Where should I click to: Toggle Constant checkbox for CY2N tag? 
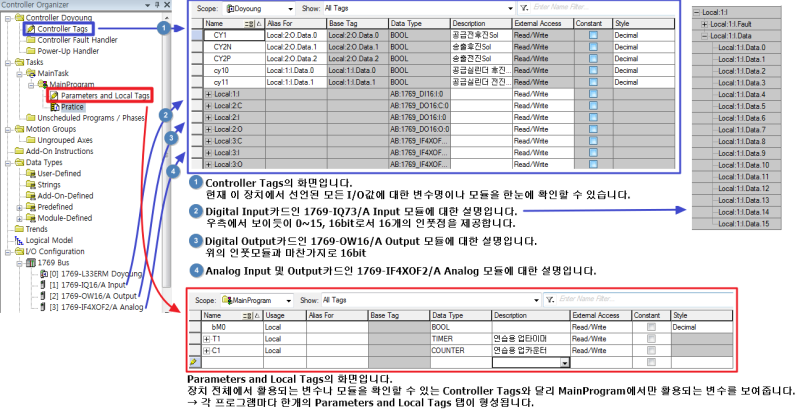click(x=593, y=47)
